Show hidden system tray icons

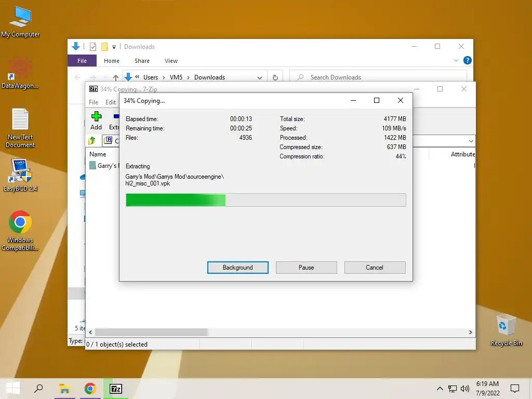440,389
